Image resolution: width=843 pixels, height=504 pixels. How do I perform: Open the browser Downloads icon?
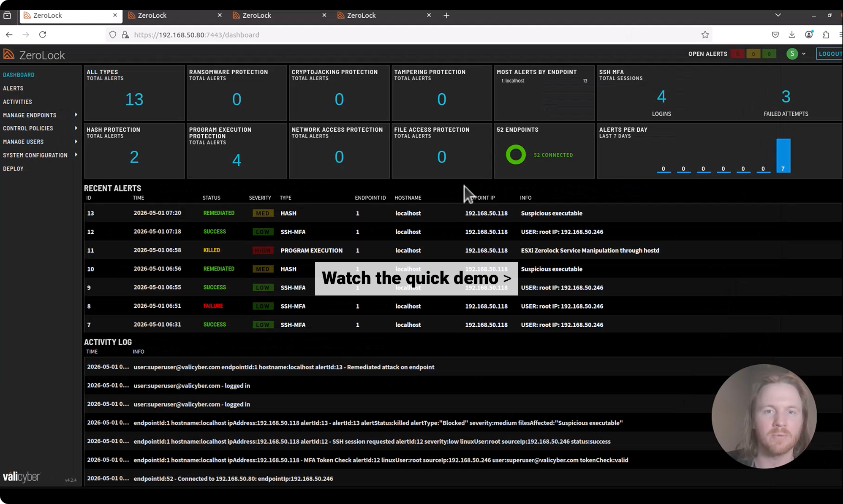pyautogui.click(x=792, y=35)
